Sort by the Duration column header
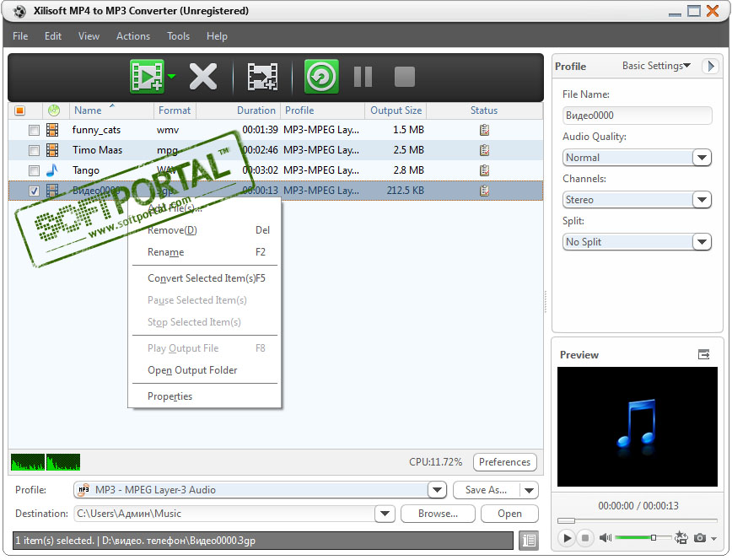732x560 pixels. pos(238,110)
